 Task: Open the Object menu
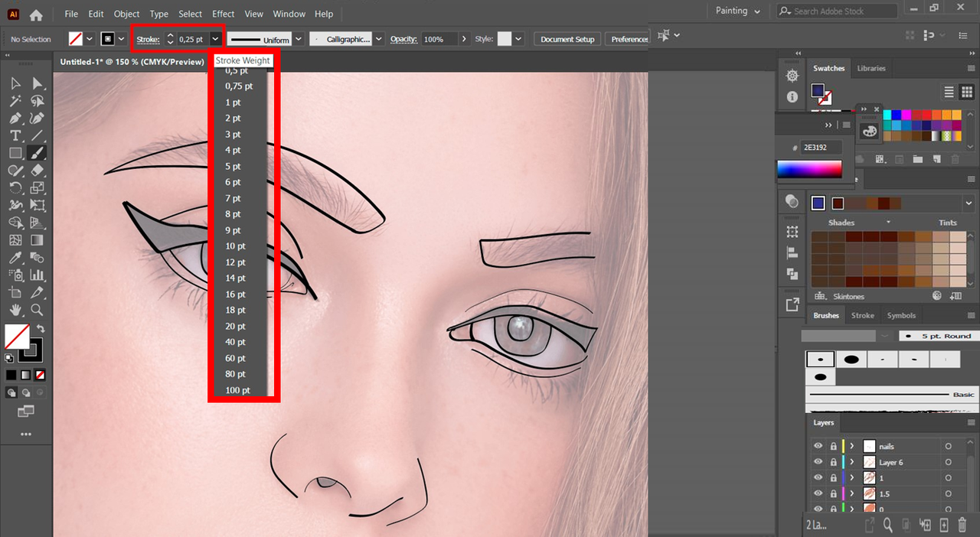(x=126, y=14)
